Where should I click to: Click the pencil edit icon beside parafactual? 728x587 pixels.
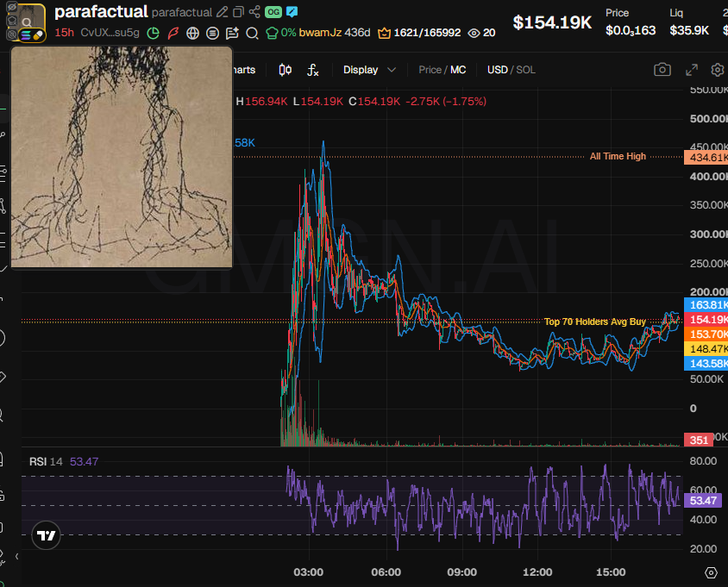pyautogui.click(x=223, y=12)
